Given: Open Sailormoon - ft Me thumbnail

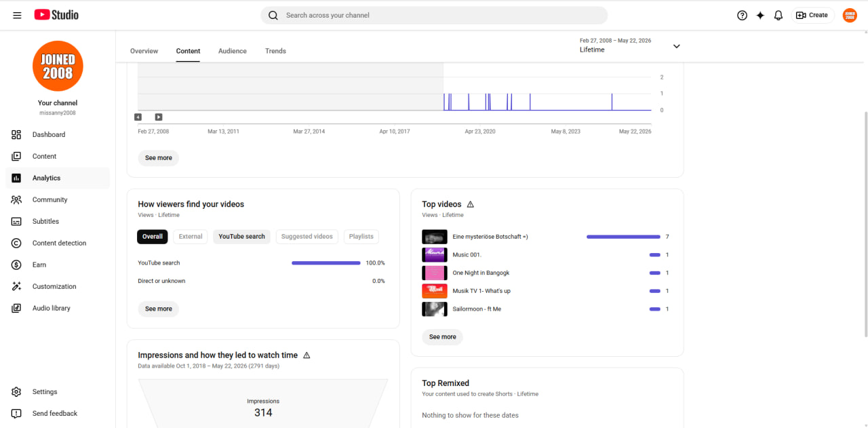Looking at the screenshot, I should [435, 309].
